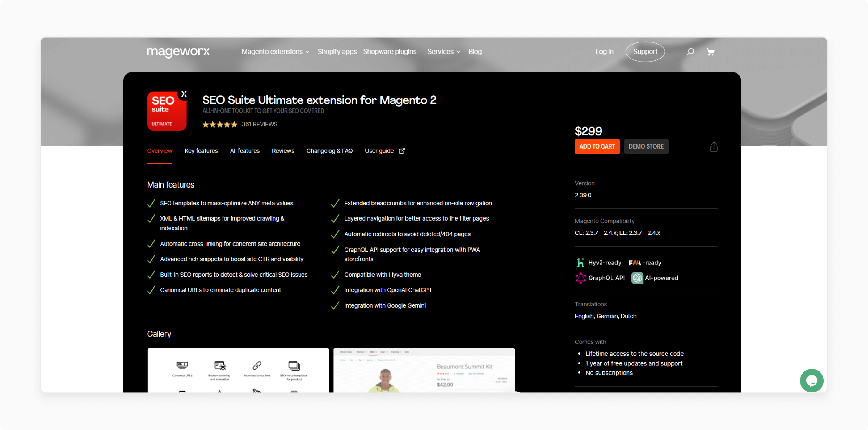Click the DEMO STORE button
This screenshot has width=868, height=430.
pos(646,146)
